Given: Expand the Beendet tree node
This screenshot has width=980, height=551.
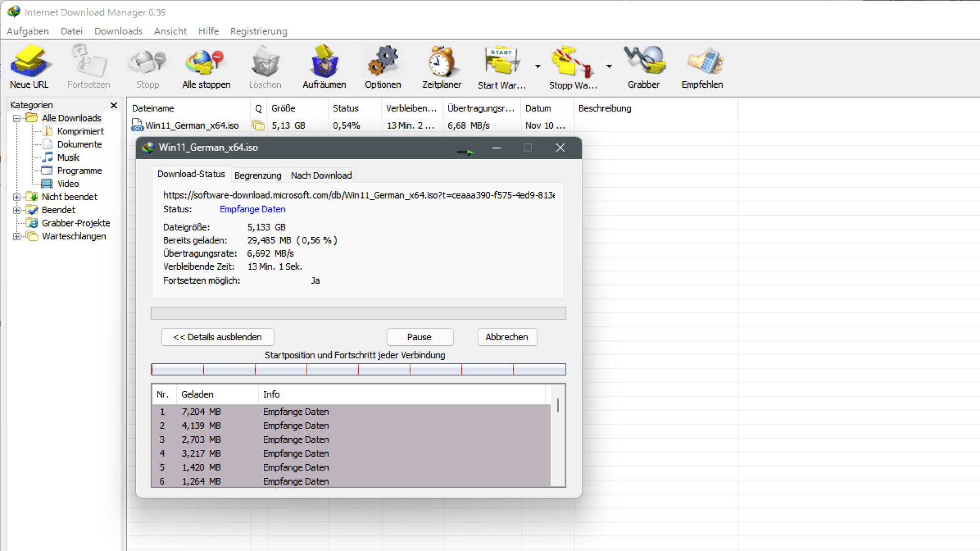Looking at the screenshot, I should pyautogui.click(x=17, y=210).
